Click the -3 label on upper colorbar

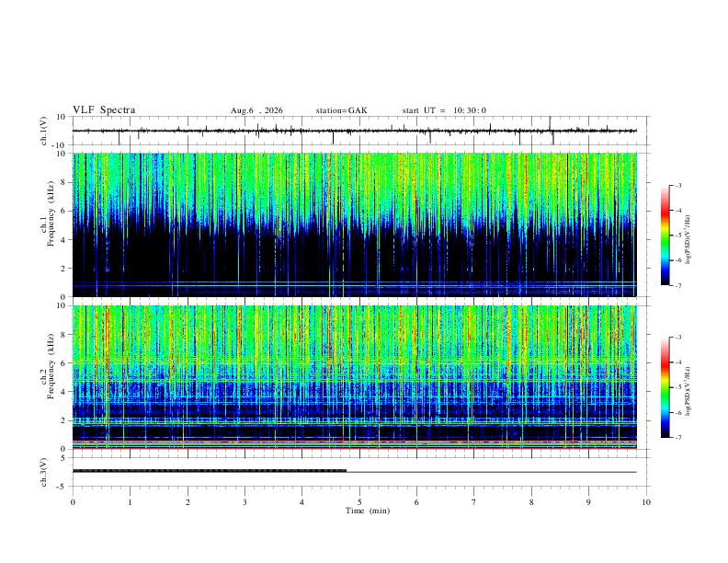click(677, 185)
